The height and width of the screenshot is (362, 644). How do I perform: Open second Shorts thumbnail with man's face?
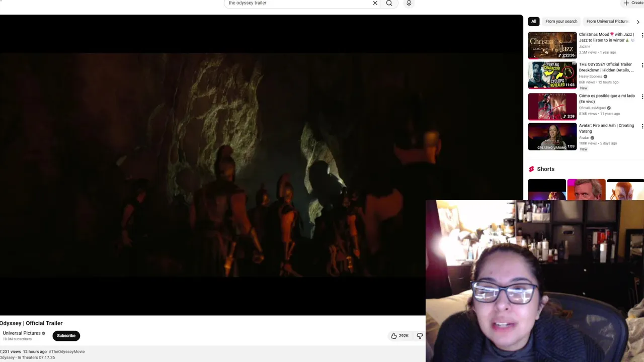(586, 190)
